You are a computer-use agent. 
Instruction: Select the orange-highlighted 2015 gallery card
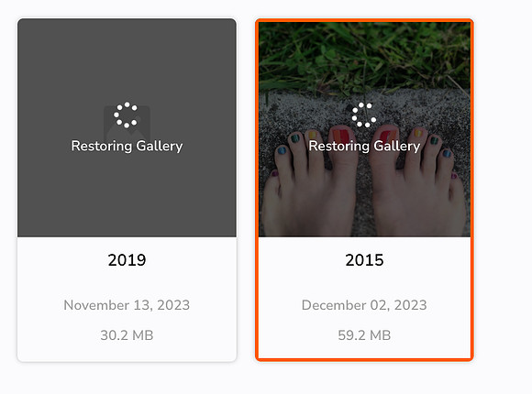(364, 190)
